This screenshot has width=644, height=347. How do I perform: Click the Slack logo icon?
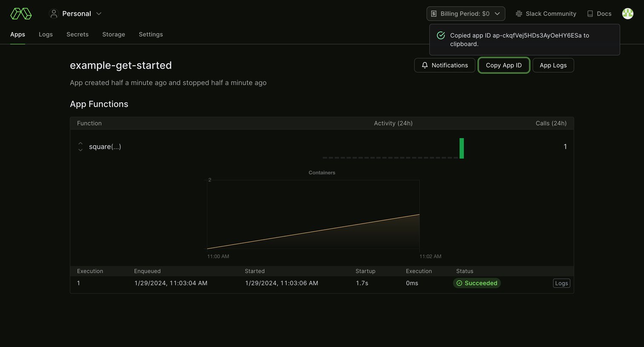tap(519, 14)
